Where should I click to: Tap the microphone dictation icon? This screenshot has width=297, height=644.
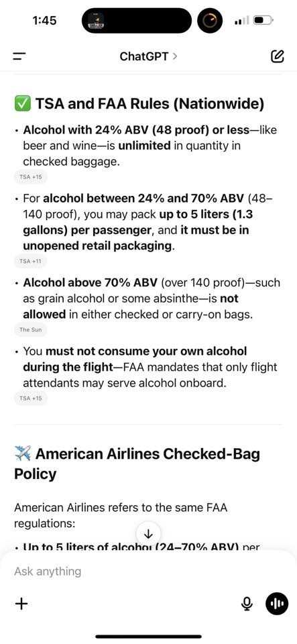247,604
